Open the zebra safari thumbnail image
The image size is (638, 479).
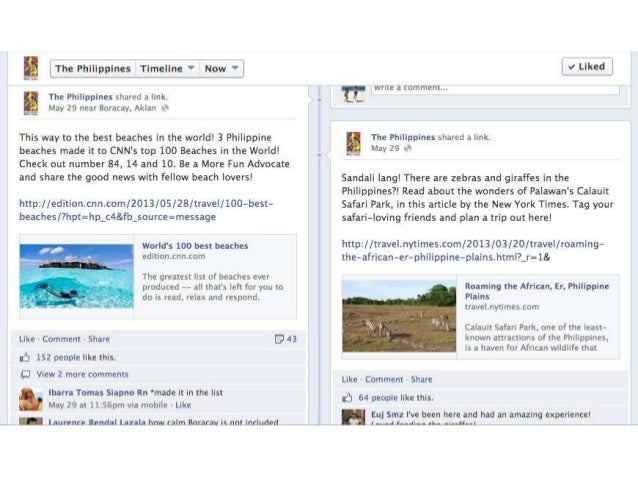[399, 316]
